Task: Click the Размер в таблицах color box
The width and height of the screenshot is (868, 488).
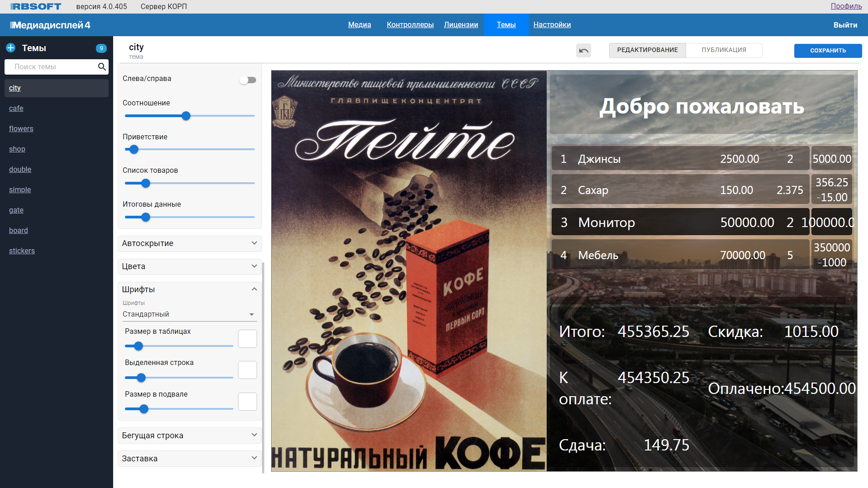Action: tap(248, 339)
